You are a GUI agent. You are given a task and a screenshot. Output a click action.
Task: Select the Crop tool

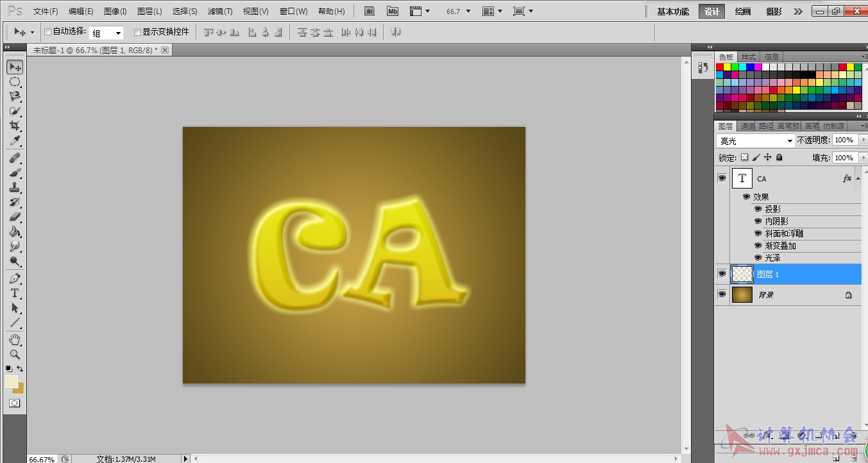[x=14, y=126]
